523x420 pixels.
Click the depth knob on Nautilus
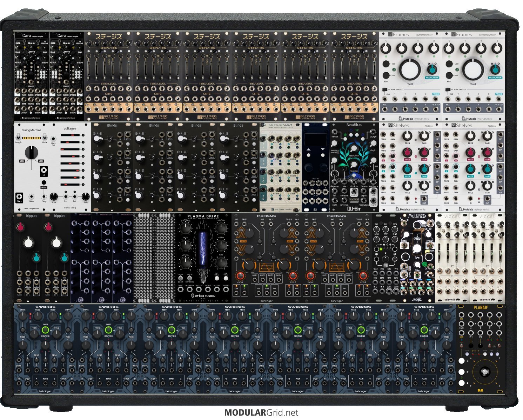click(373, 144)
